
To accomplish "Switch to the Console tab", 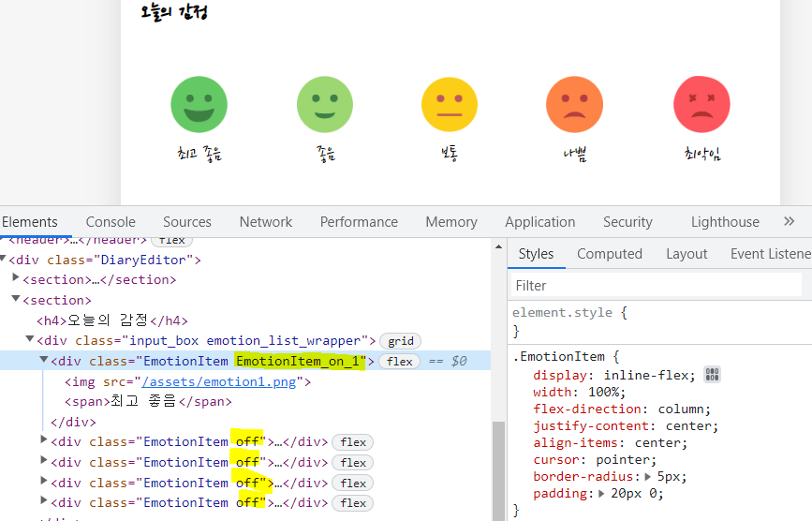I will click(111, 222).
